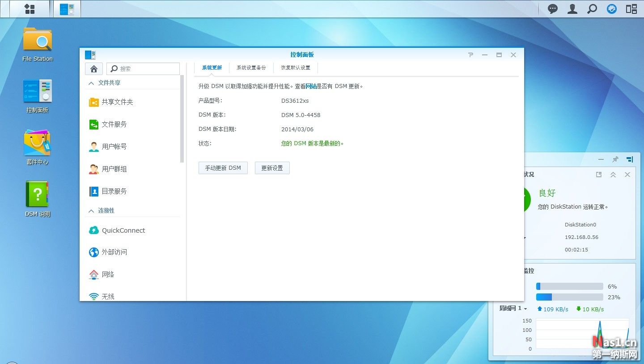Click the 良好 status text

pos(547,193)
